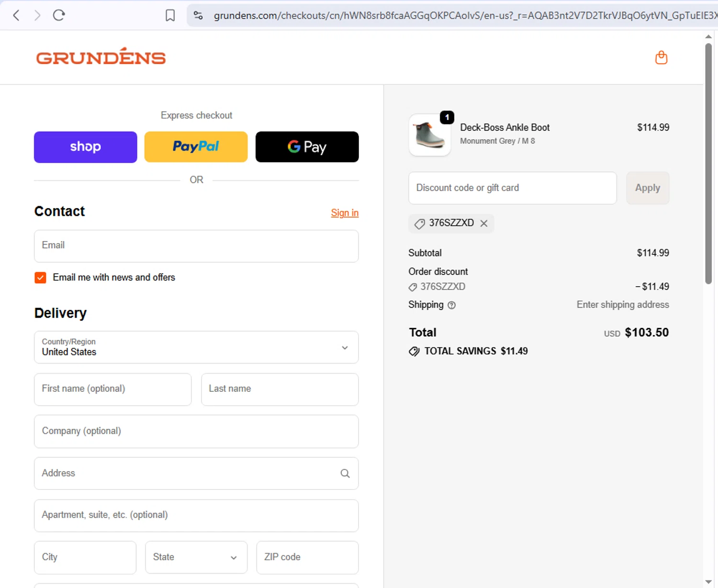Click the Monument Grey / M 8 variant text
Viewport: 718px width, 588px height.
pyautogui.click(x=497, y=141)
